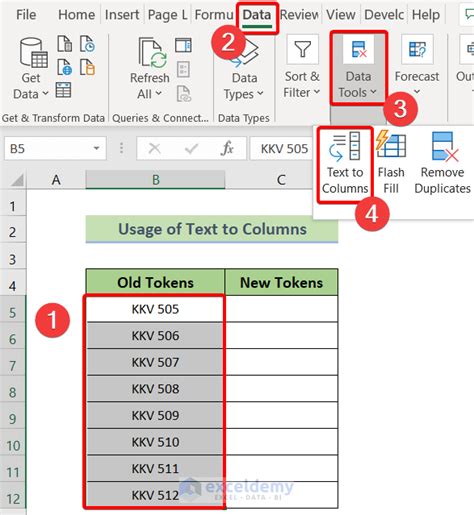This screenshot has width=474, height=515.
Task: Click the From Text/CSV icon
Action: pos(64,44)
